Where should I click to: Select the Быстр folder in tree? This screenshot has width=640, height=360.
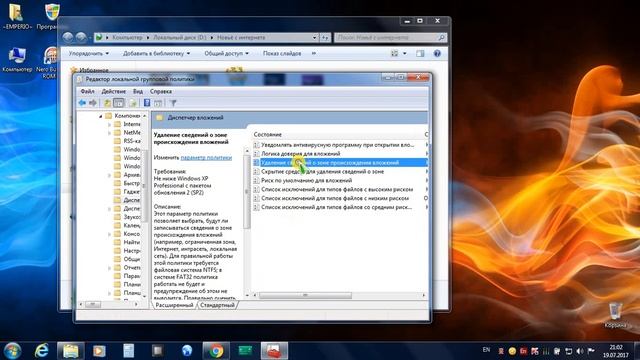(127, 183)
